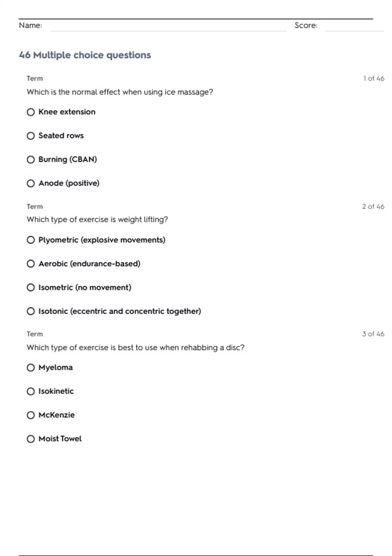Viewport: 392px width, 556px height.
Task: Click the '1 of 46' question counter
Action: pos(373,78)
